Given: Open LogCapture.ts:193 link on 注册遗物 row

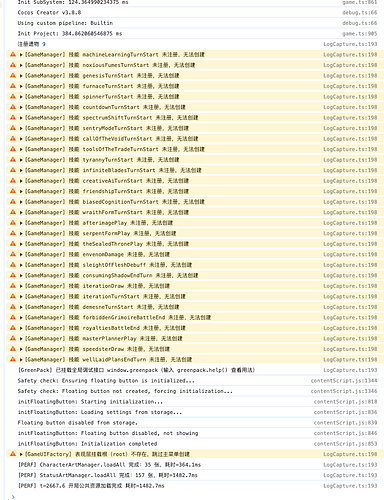Looking at the screenshot, I should [x=350, y=44].
